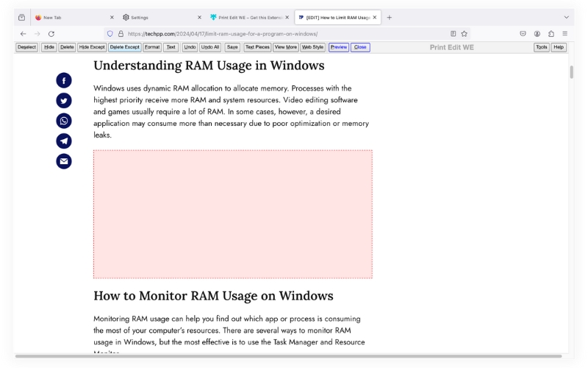The width and height of the screenshot is (588, 368).
Task: Switch to New Tab tab
Action: click(x=75, y=18)
